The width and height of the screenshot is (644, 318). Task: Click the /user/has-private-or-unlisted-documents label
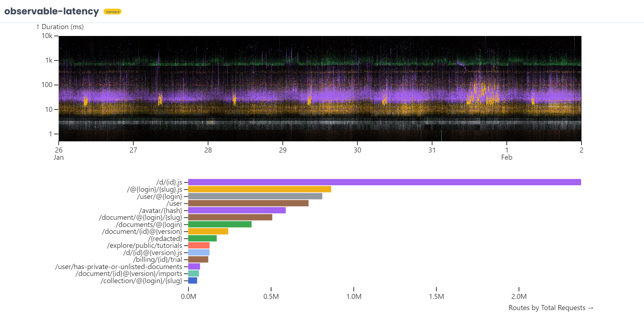(x=119, y=267)
